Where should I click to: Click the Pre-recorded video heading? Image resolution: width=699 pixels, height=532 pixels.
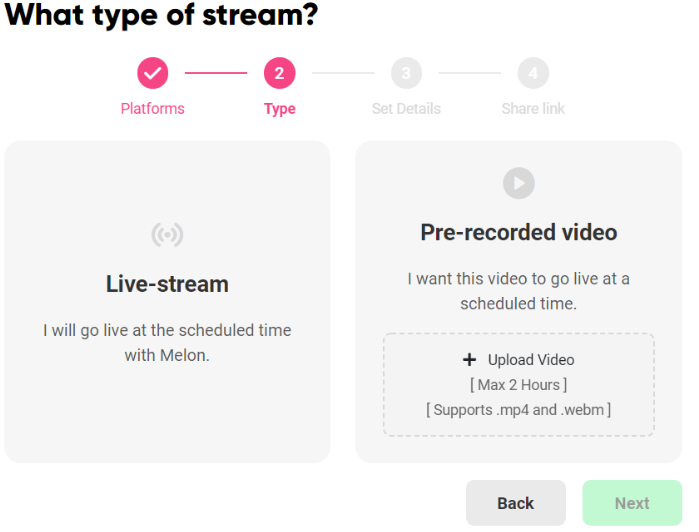[x=518, y=233]
